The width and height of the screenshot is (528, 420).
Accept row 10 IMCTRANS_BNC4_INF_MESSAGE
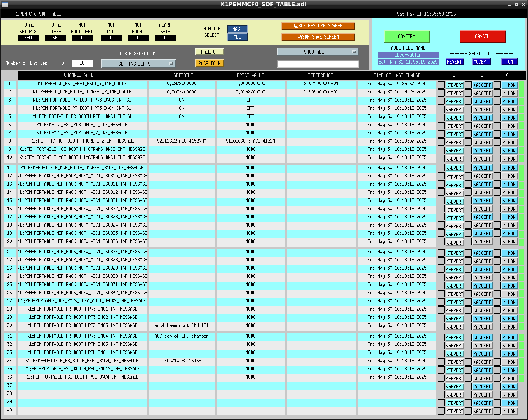(483, 159)
